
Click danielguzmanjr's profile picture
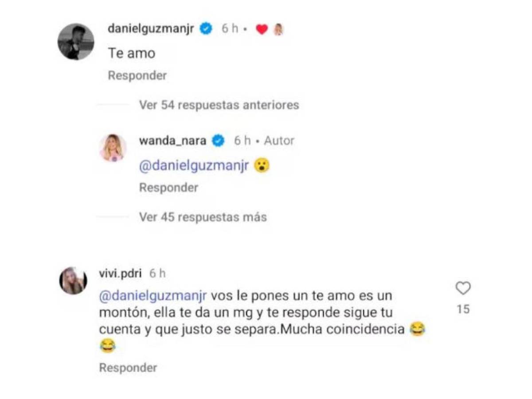[x=76, y=42]
